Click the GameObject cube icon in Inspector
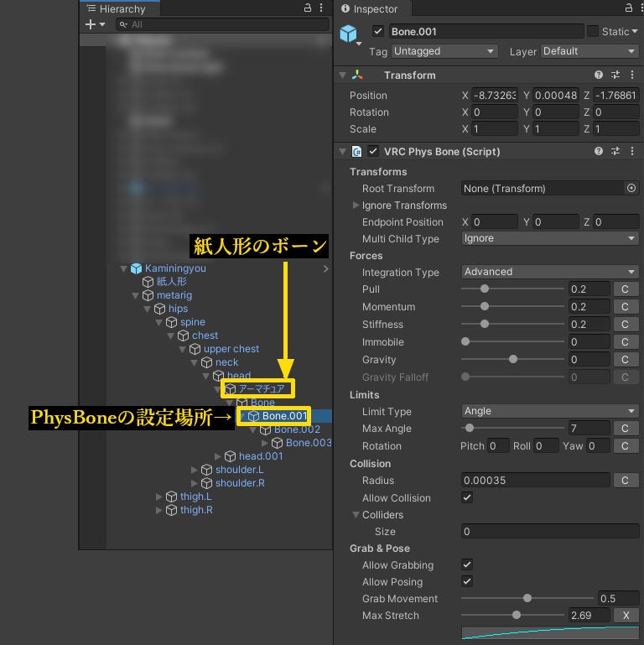The height and width of the screenshot is (645, 644). (348, 34)
